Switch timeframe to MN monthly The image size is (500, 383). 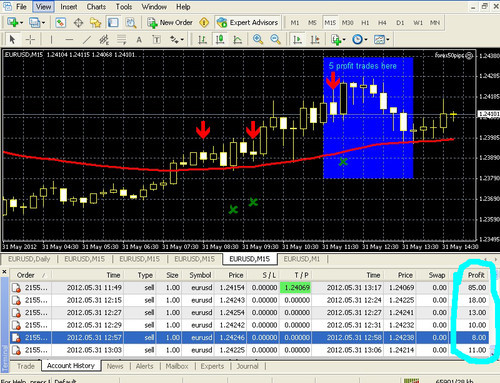[435, 23]
